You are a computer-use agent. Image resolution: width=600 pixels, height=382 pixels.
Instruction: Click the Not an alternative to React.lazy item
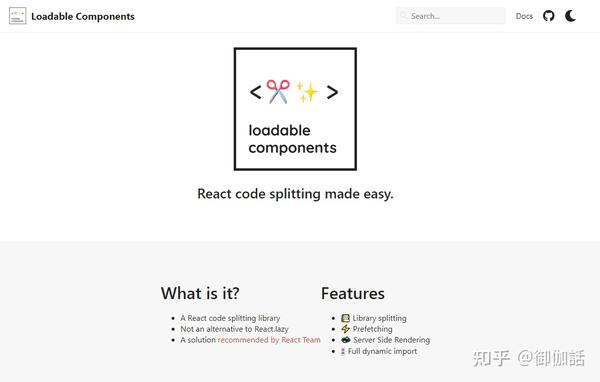(x=234, y=329)
